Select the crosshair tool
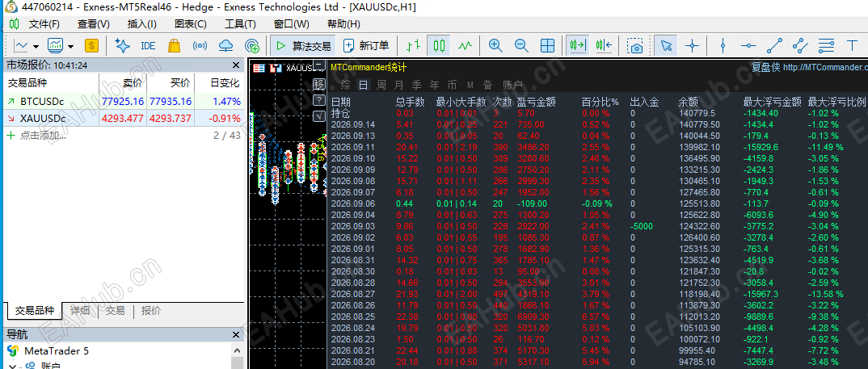 pyautogui.click(x=692, y=46)
